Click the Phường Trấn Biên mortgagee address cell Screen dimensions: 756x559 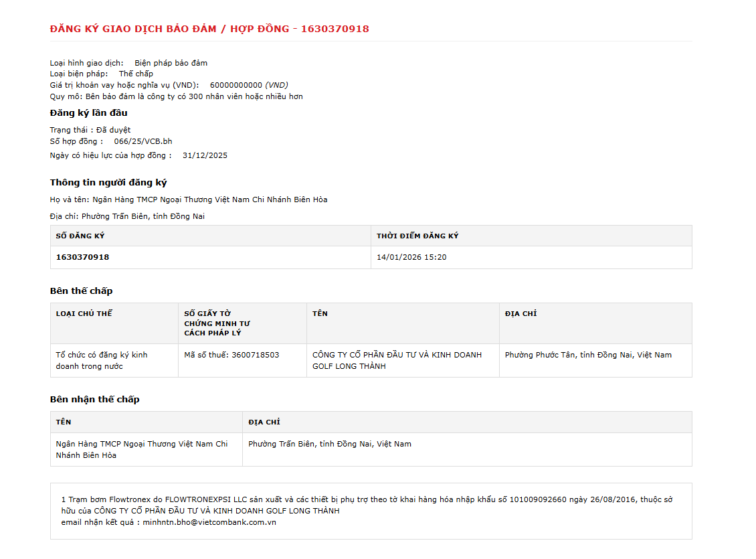click(467, 449)
